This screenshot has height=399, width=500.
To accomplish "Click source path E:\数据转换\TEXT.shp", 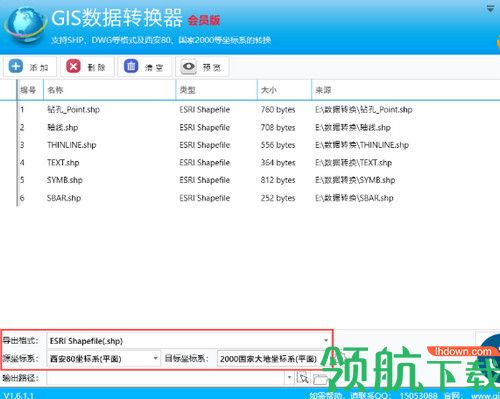I will click(x=353, y=163).
